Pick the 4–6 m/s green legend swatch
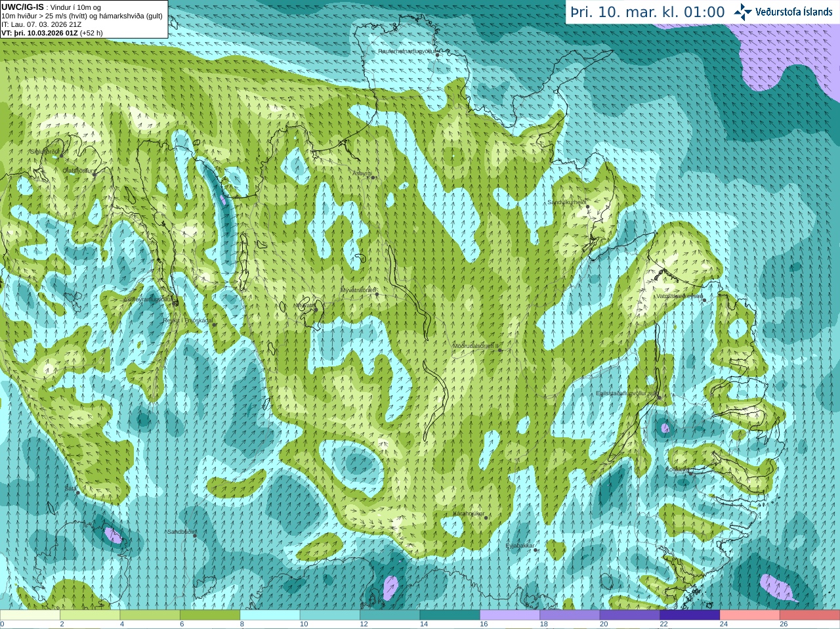The height and width of the screenshot is (629, 840). (150, 615)
